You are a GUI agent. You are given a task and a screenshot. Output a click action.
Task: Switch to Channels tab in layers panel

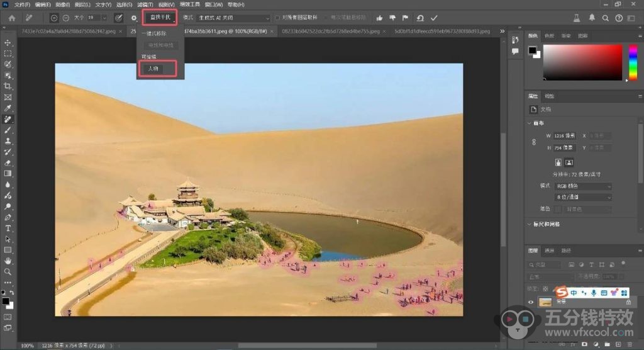[549, 251]
